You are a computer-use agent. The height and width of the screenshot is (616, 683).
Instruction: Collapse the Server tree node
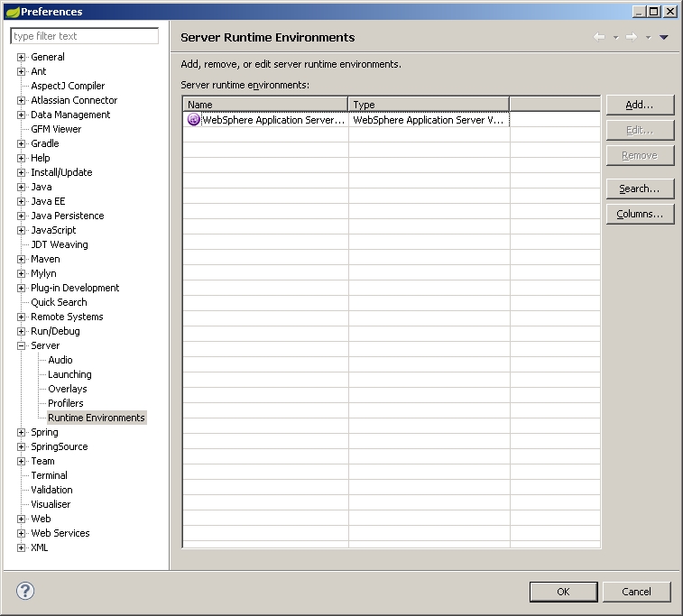coord(21,345)
